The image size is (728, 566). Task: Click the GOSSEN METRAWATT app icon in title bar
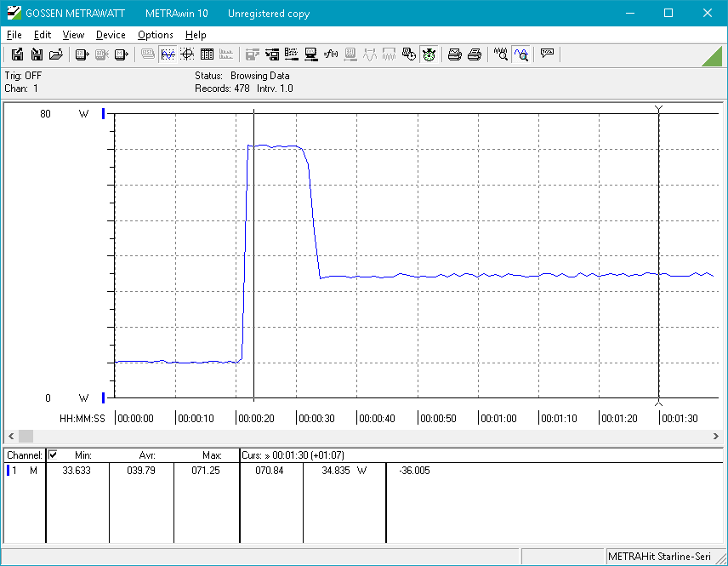pos(14,13)
